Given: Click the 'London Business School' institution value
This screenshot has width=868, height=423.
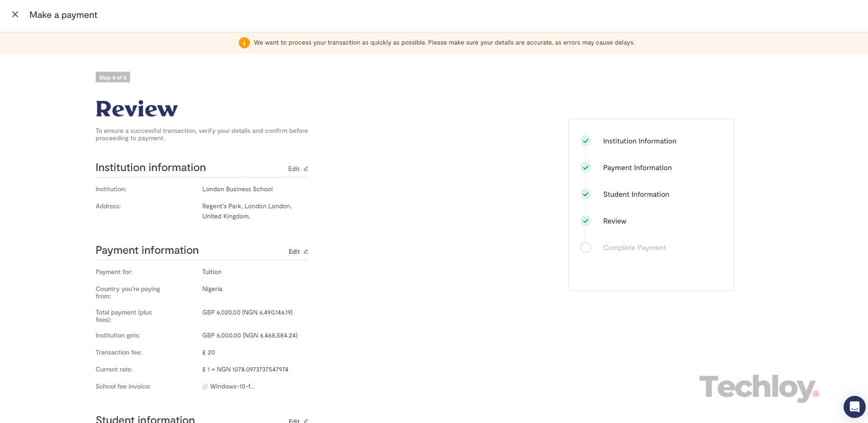Looking at the screenshot, I should [237, 189].
